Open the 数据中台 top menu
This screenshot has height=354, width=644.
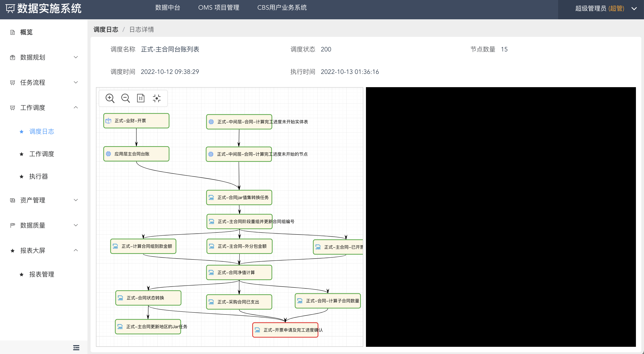[168, 8]
